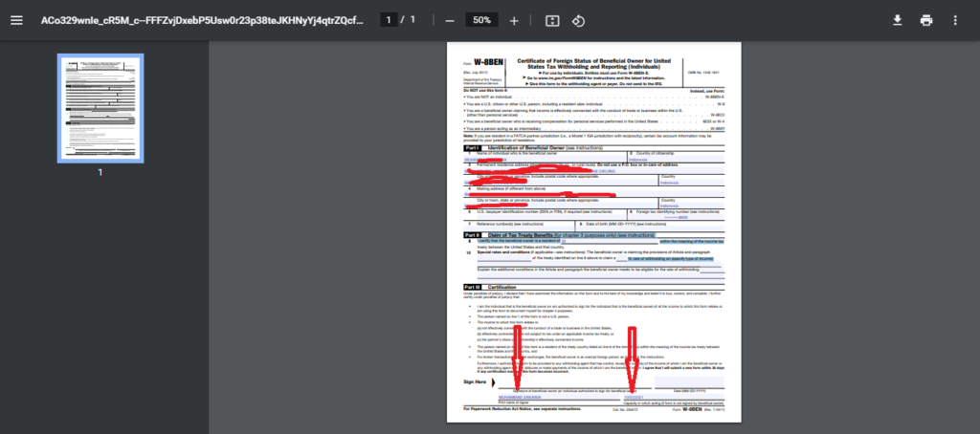This screenshot has height=434, width=980.
Task: Click the zoom out minus icon
Action: pyautogui.click(x=450, y=21)
